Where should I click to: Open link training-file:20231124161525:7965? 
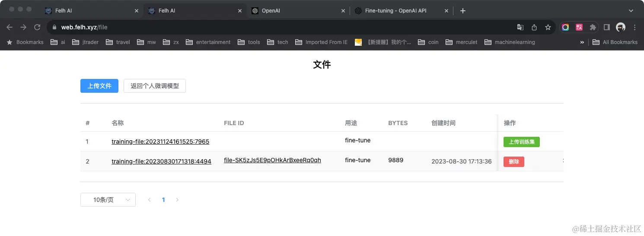point(160,142)
